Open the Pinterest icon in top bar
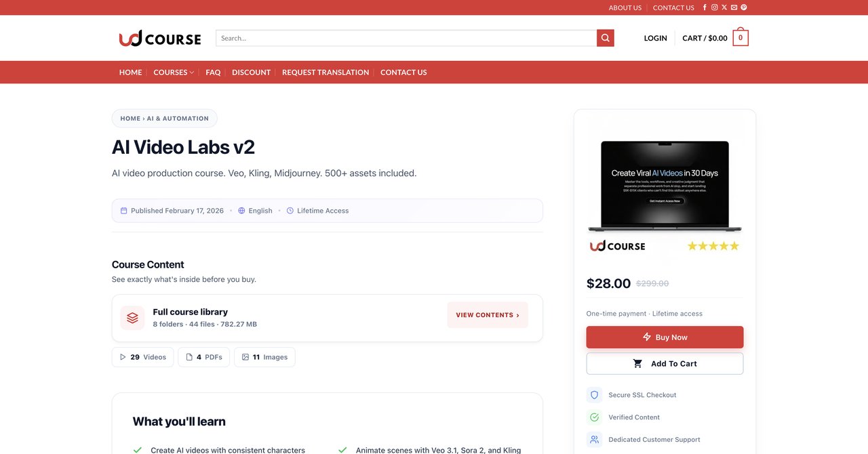868x454 pixels. point(744,7)
